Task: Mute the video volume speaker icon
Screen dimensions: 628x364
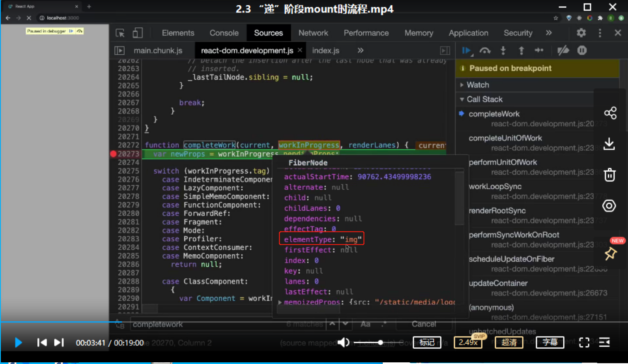Action: pyautogui.click(x=343, y=342)
